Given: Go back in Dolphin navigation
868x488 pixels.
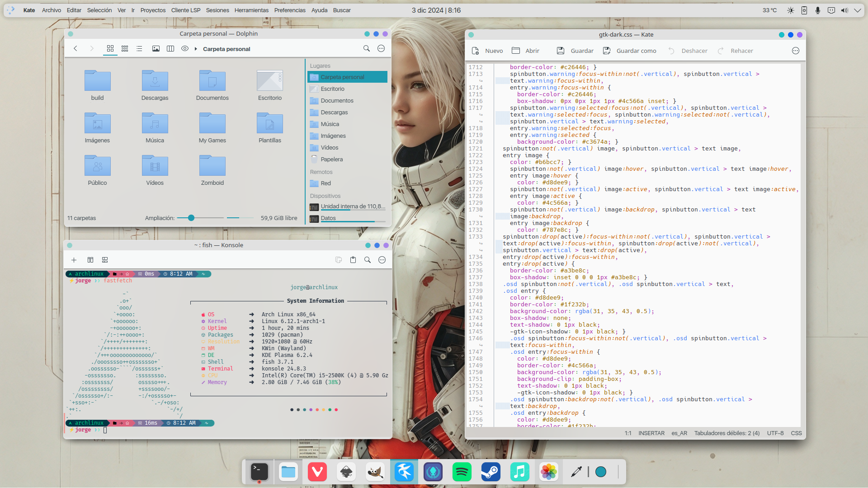Looking at the screenshot, I should pyautogui.click(x=75, y=49).
